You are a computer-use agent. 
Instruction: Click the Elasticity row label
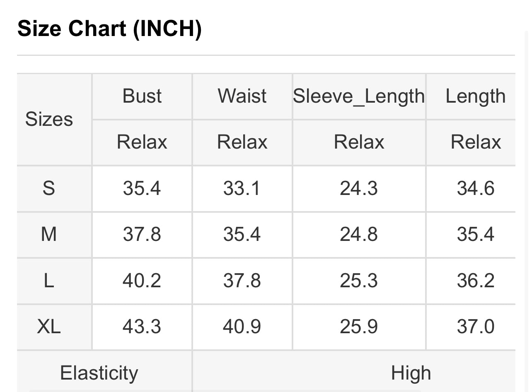(x=99, y=373)
